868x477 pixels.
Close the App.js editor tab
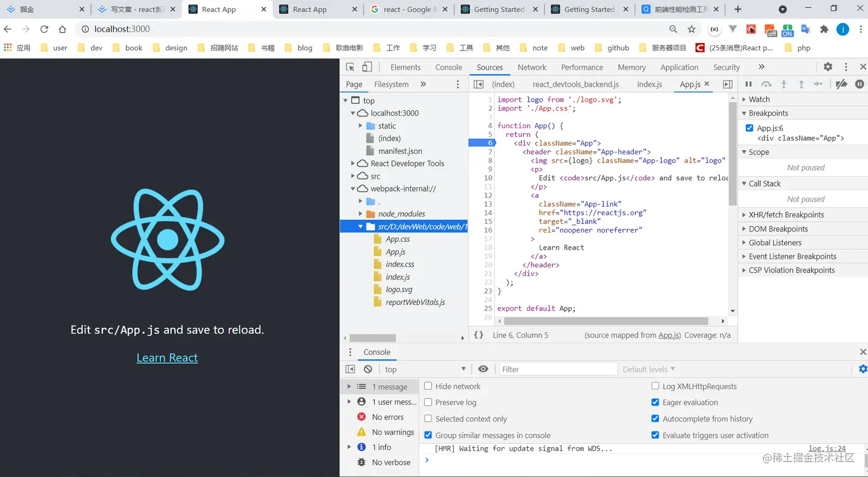pyautogui.click(x=707, y=84)
